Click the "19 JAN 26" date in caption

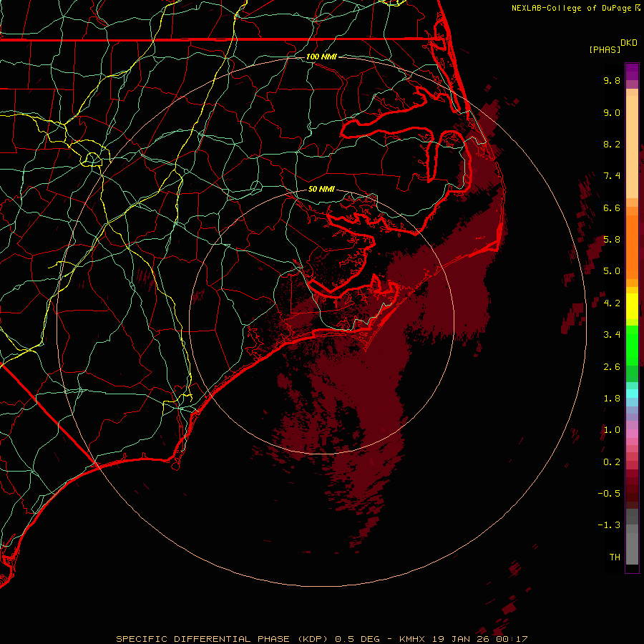tap(462, 639)
